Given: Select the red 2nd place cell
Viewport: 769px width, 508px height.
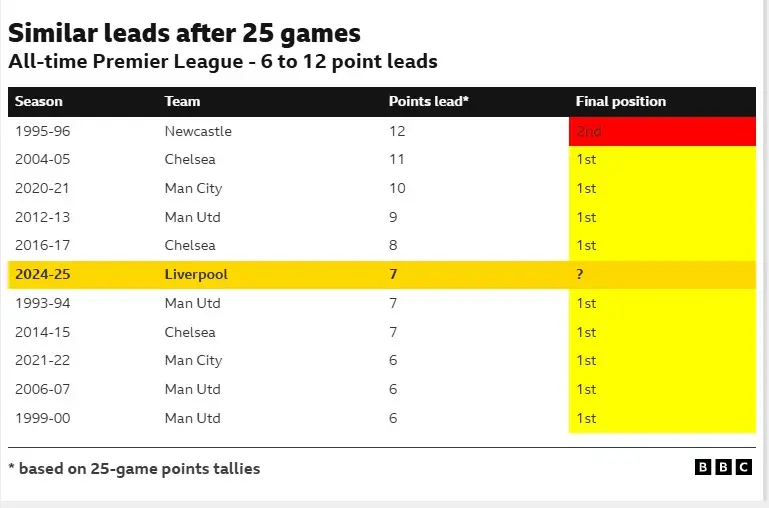Looking at the screenshot, I should (x=662, y=131).
